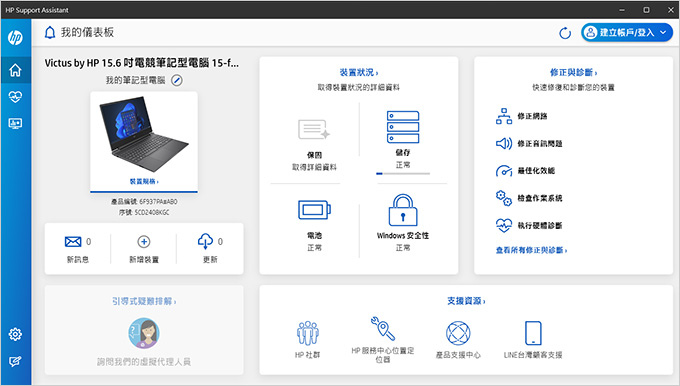Open the 支援資源 section link
This screenshot has height=386, width=680.
[x=466, y=301]
